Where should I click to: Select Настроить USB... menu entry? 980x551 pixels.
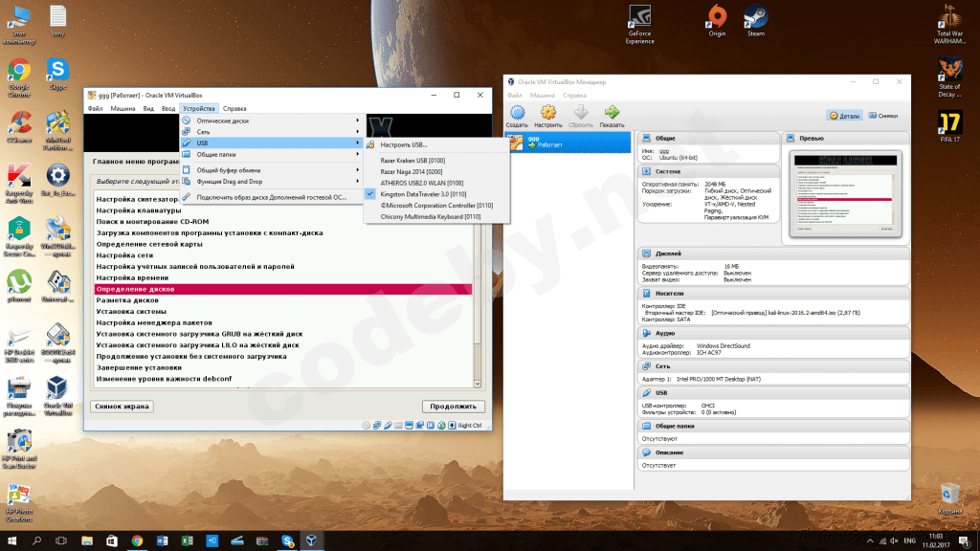coord(403,143)
